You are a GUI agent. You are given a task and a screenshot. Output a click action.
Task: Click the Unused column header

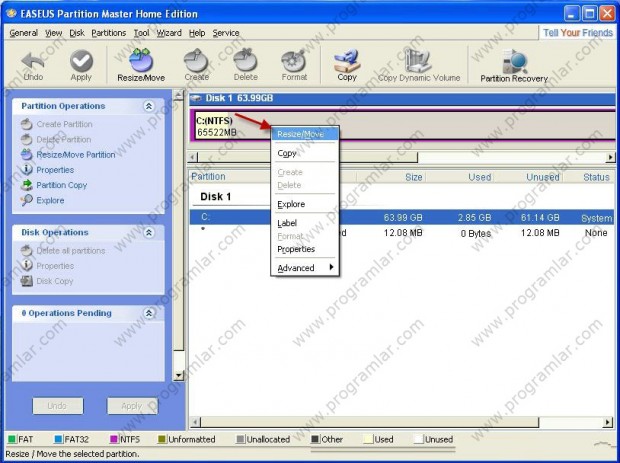click(x=542, y=177)
